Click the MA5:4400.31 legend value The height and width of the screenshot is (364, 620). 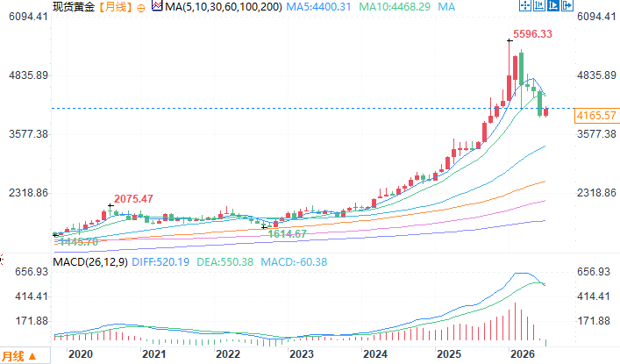coord(318,7)
